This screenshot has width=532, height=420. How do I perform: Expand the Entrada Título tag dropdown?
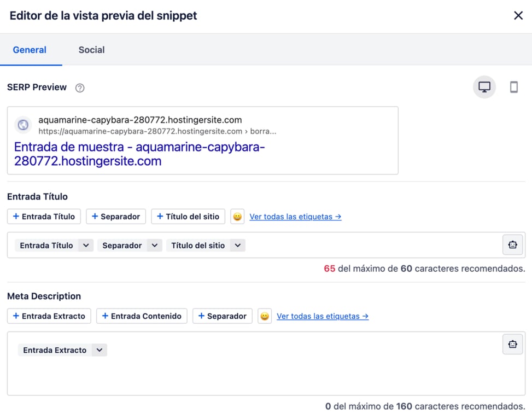[x=85, y=245]
